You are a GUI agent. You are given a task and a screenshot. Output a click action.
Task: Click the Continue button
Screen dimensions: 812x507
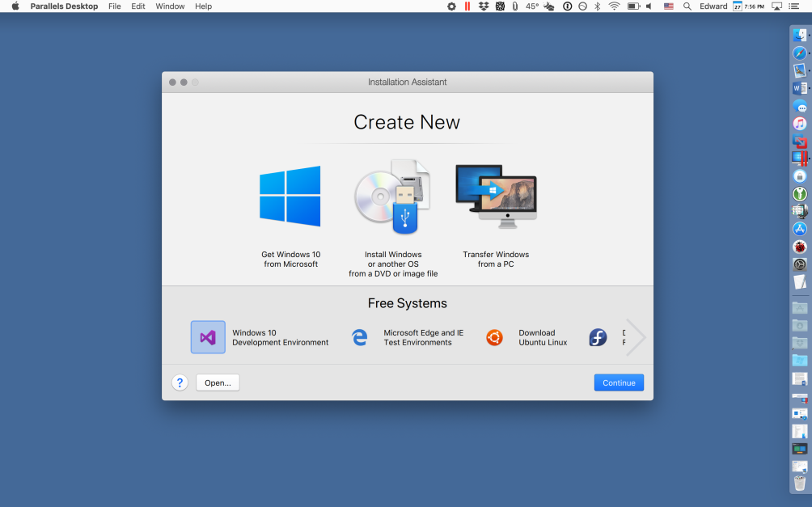619,382
